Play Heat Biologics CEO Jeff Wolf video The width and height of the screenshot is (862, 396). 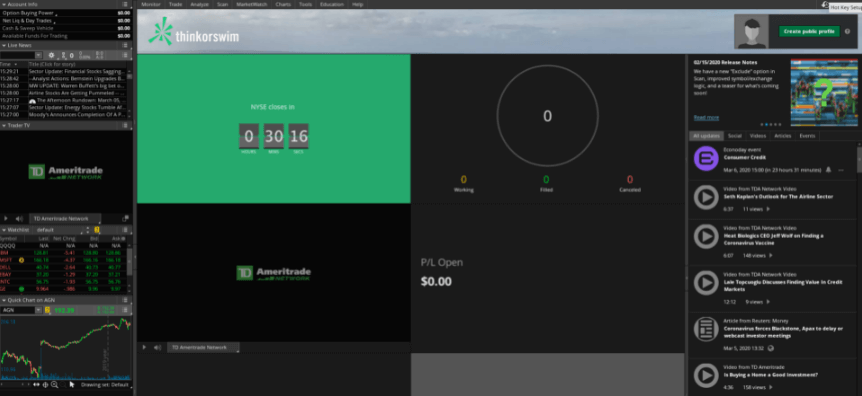point(706,236)
